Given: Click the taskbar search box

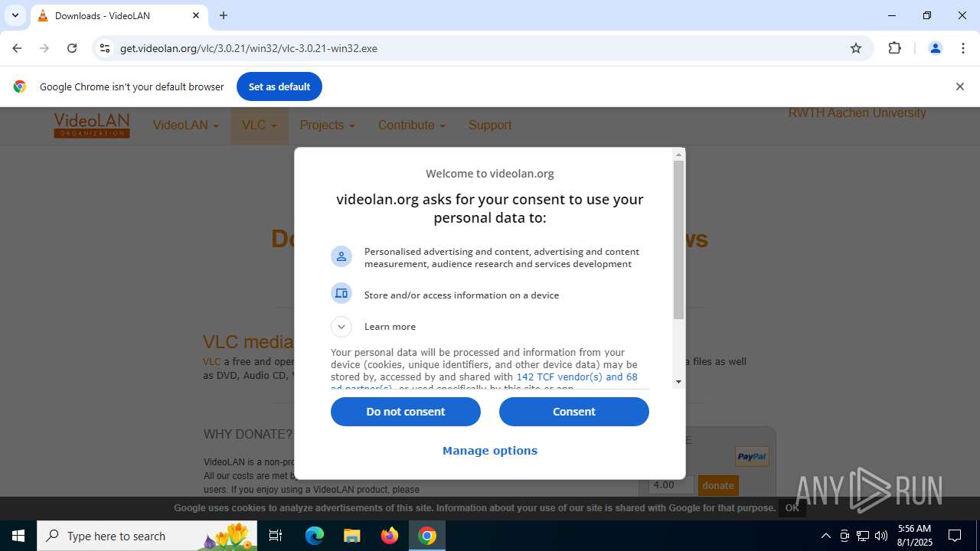Looking at the screenshot, I should [x=148, y=536].
